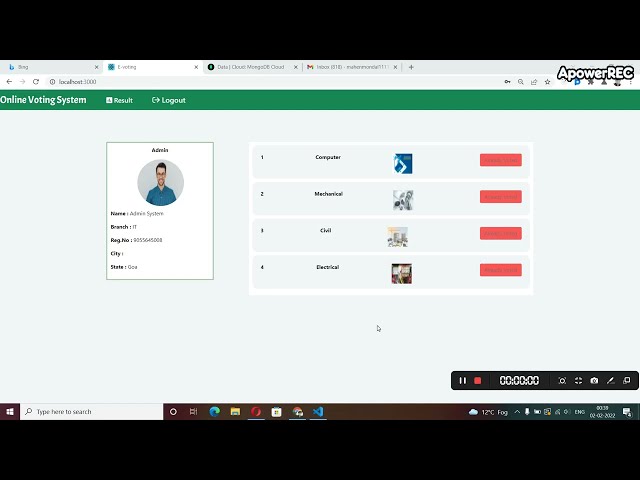Click the Mechanical candidate image
640x480 pixels.
coord(403,200)
